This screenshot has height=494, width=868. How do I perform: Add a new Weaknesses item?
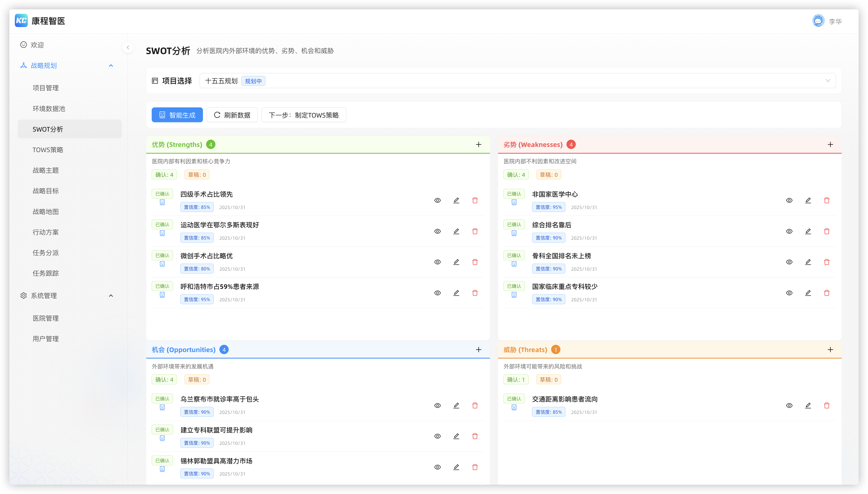click(x=830, y=145)
